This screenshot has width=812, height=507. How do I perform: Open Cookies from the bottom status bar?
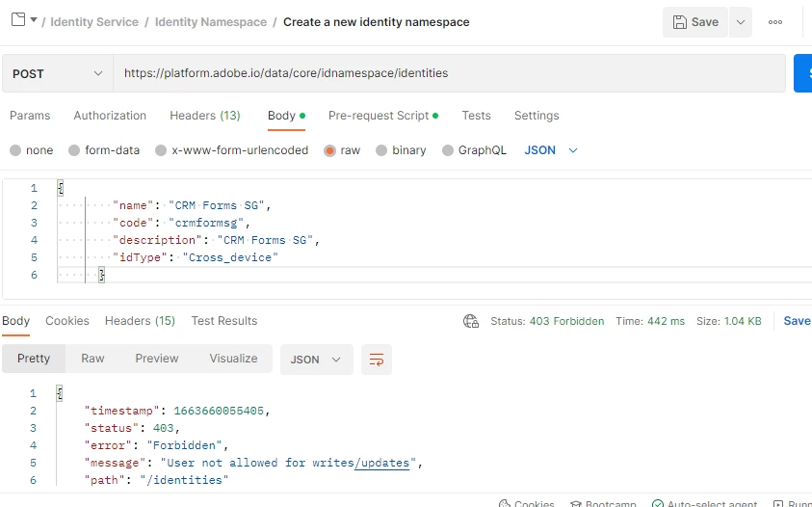pyautogui.click(x=527, y=503)
